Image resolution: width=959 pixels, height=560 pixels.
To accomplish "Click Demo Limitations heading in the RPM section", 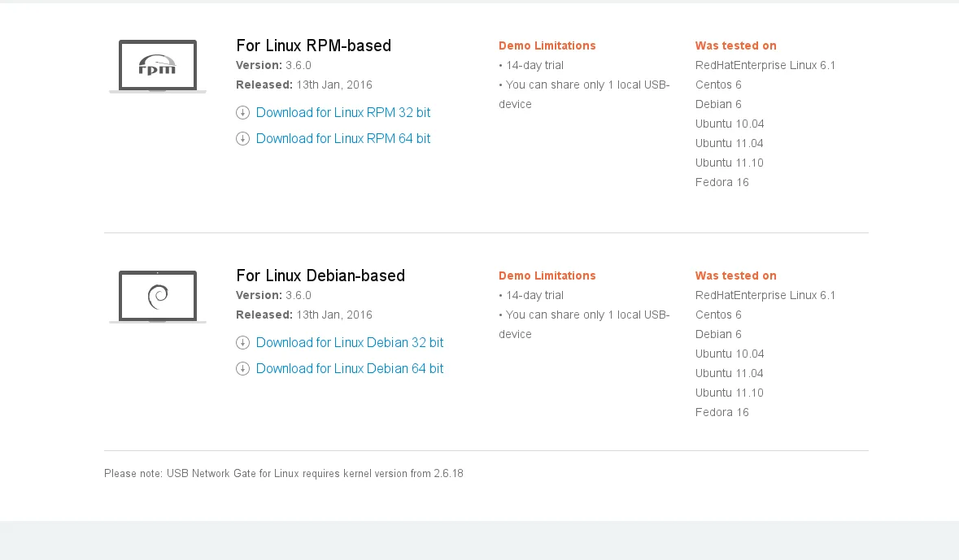I will [x=547, y=46].
